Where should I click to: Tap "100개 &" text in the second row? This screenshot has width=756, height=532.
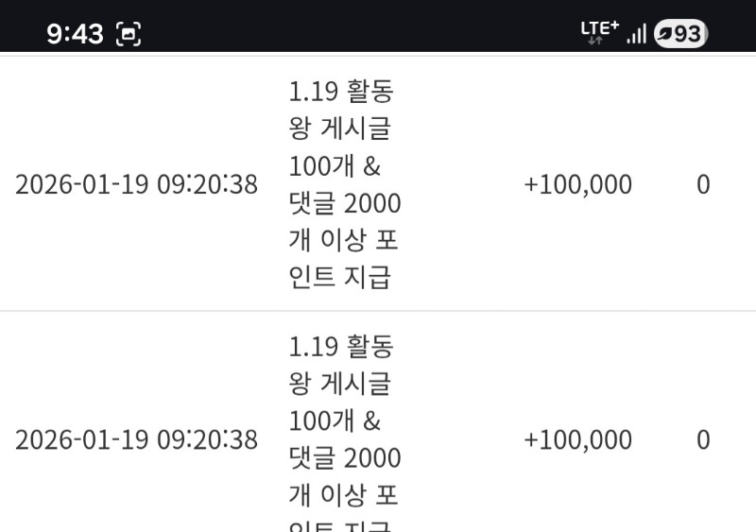334,421
